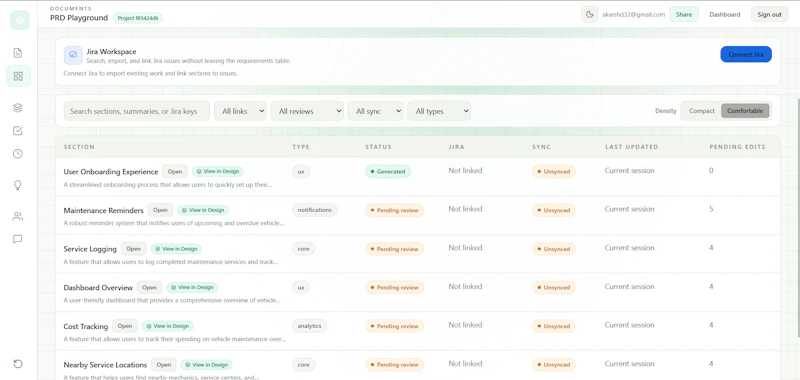Click the Sign out button
The width and height of the screenshot is (800, 380).
[769, 14]
